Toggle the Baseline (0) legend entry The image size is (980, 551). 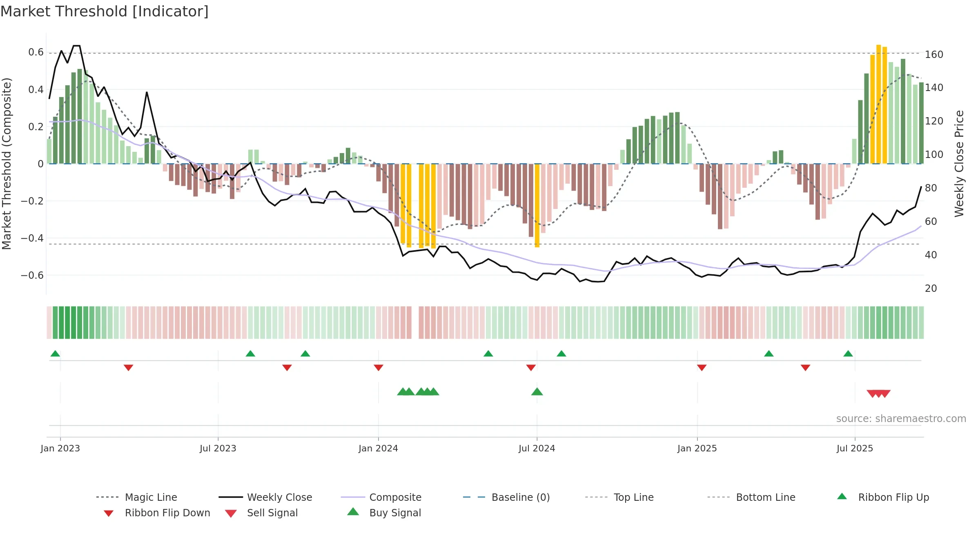tap(506, 497)
